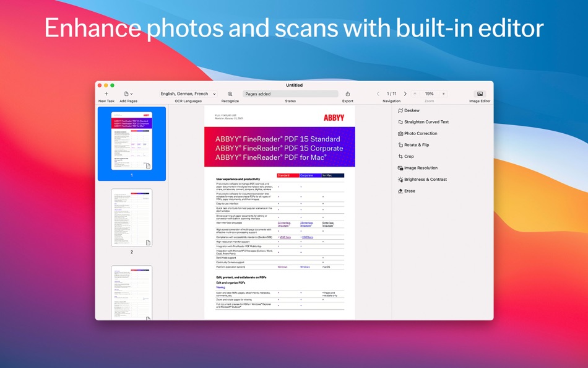Select the Crop tool
The image size is (588, 368).
click(x=406, y=157)
